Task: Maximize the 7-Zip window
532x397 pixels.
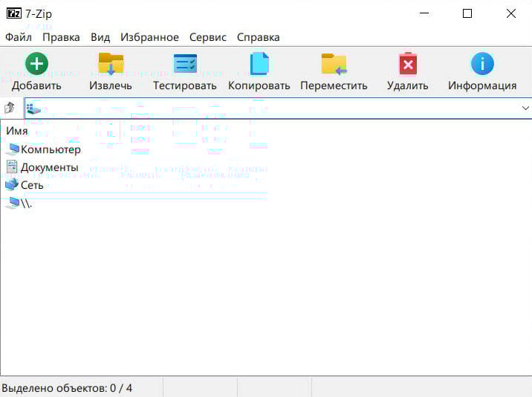Action: (x=467, y=13)
